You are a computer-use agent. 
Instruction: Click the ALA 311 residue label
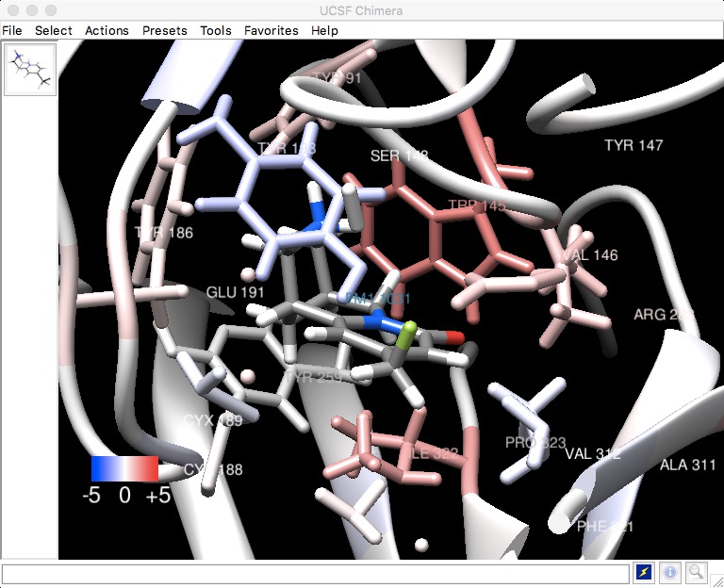tap(687, 465)
